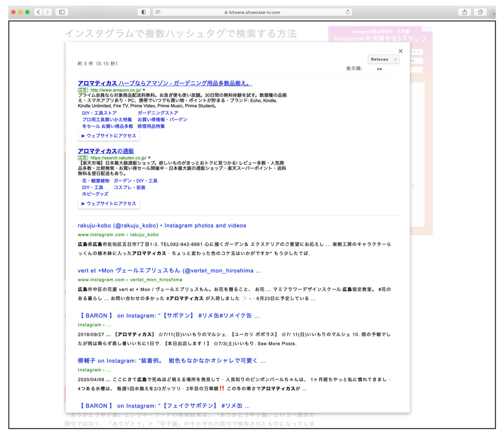Image resolution: width=504 pixels, height=436 pixels.
Task: Reload the page using the refresh icon
Action: [x=348, y=12]
